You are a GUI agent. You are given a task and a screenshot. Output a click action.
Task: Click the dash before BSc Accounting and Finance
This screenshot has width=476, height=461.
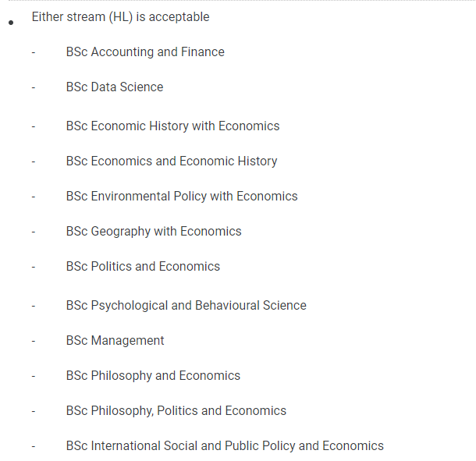click(34, 53)
